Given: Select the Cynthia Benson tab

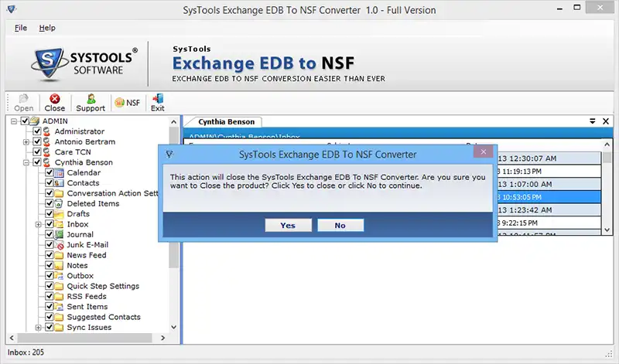Looking at the screenshot, I should pyautogui.click(x=226, y=122).
